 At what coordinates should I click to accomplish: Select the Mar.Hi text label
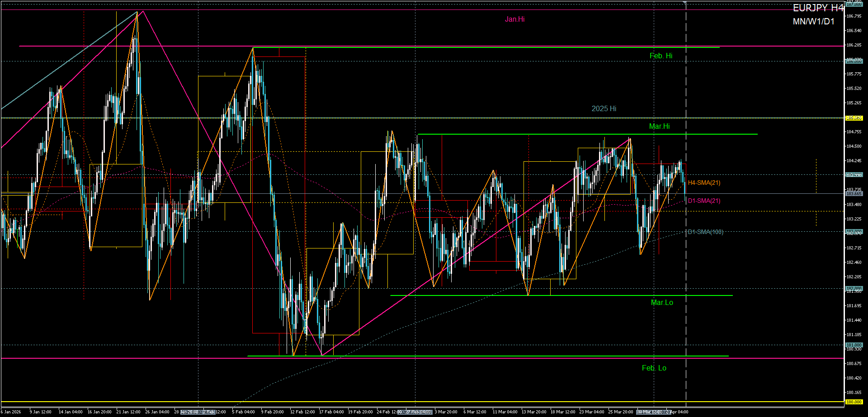pyautogui.click(x=659, y=127)
